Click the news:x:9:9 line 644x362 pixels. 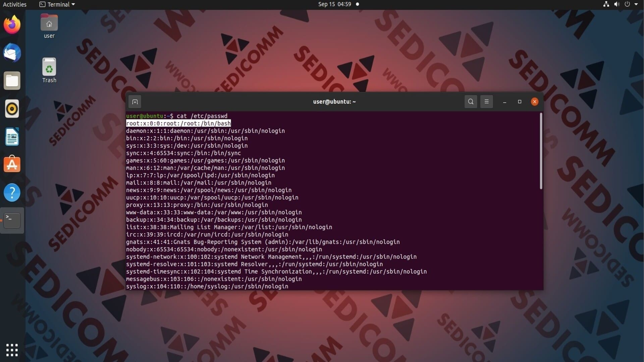(209, 190)
